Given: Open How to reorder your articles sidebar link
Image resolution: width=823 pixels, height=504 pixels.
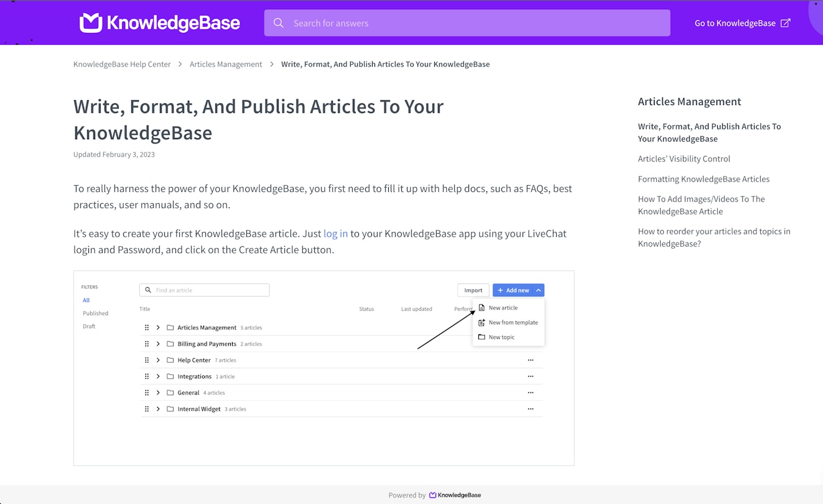Looking at the screenshot, I should (714, 237).
